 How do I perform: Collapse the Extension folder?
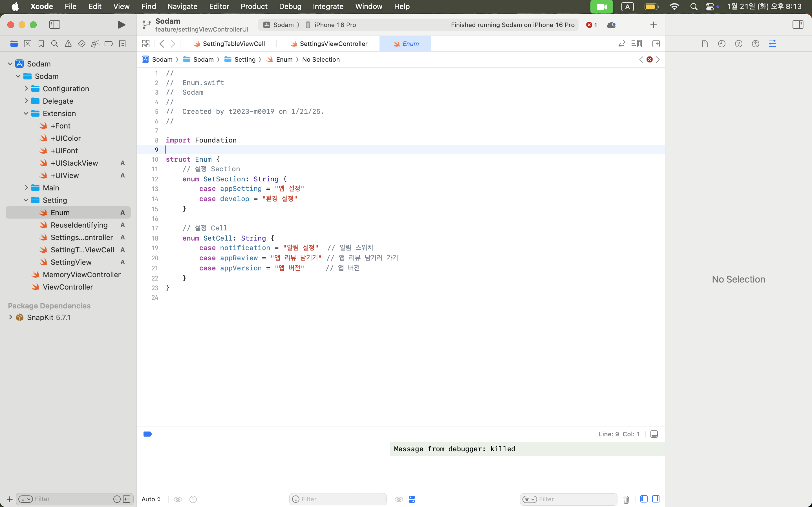[26, 113]
